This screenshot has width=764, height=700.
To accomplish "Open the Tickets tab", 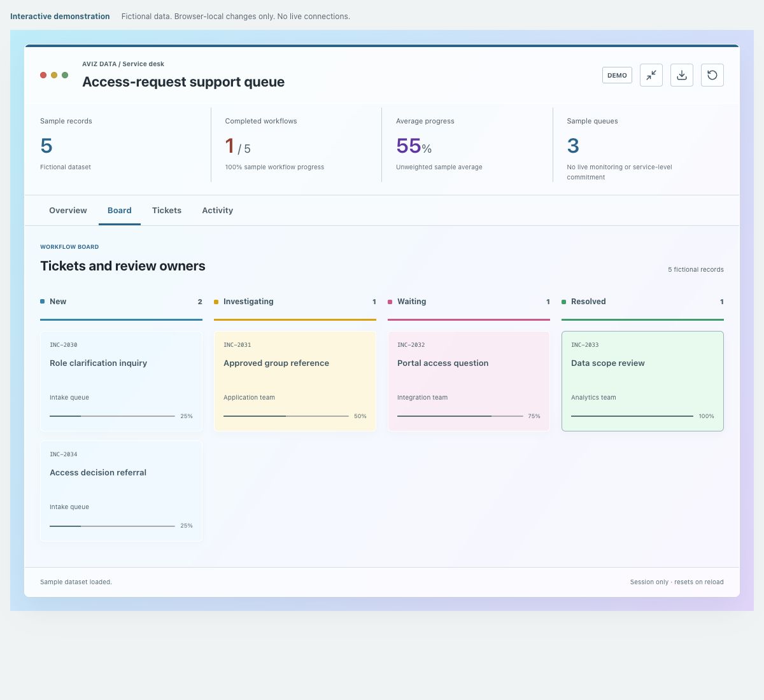I will [x=167, y=211].
